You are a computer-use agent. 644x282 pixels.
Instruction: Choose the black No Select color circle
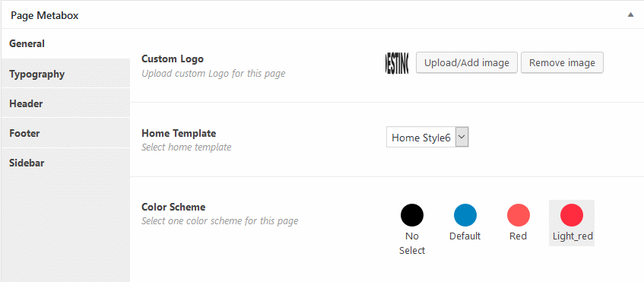click(412, 215)
